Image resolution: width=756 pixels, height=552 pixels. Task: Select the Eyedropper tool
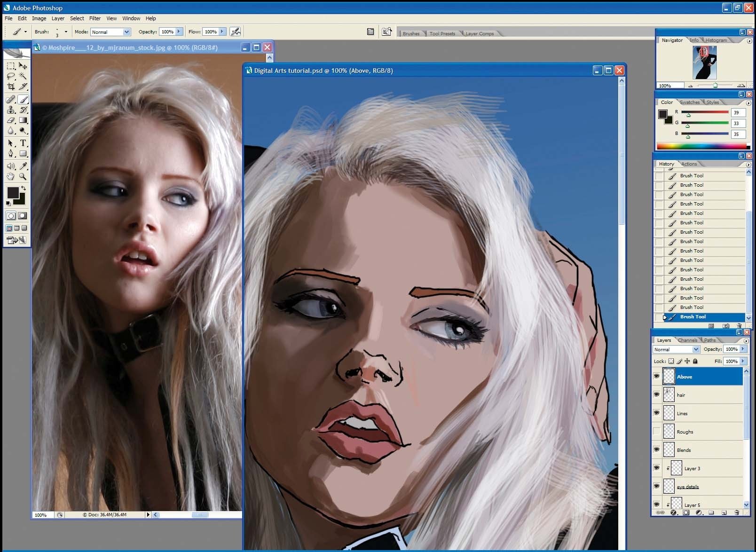(23, 166)
